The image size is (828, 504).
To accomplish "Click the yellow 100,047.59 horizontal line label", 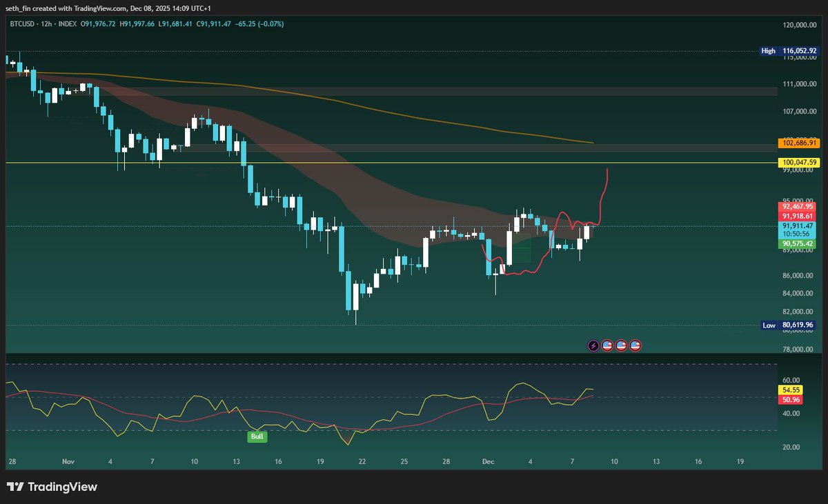I will tap(798, 161).
